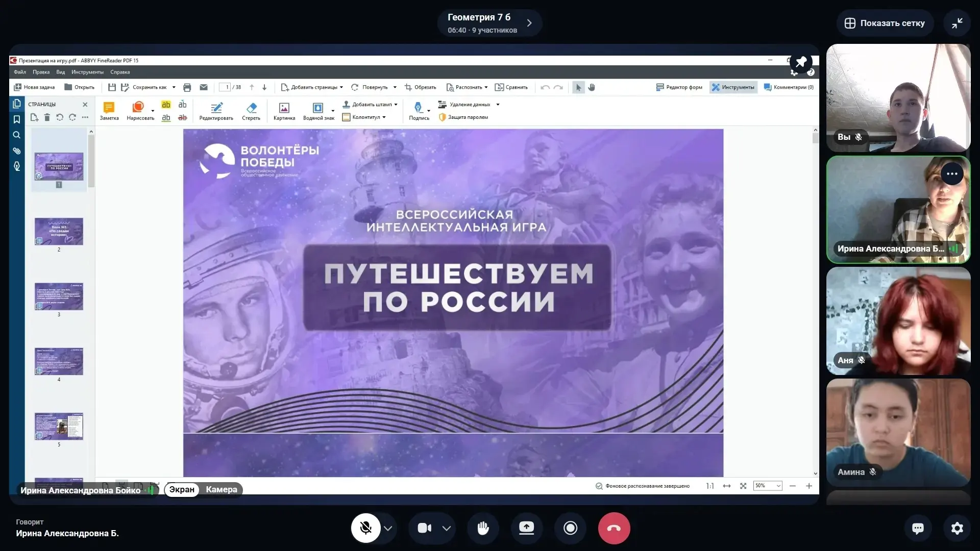Click Редактировать tool
980x551 pixels.
coord(216,111)
